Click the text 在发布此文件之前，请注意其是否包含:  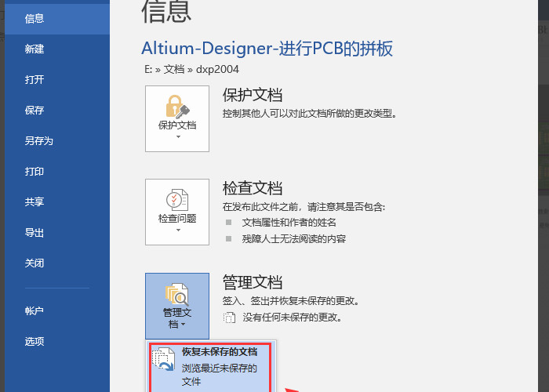coord(304,207)
